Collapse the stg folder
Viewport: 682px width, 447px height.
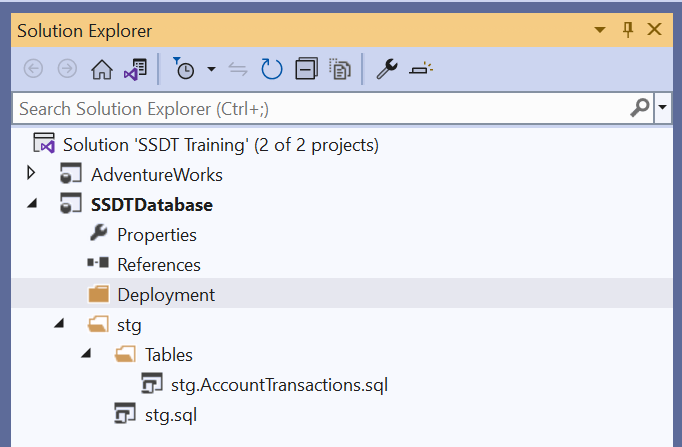[58, 324]
